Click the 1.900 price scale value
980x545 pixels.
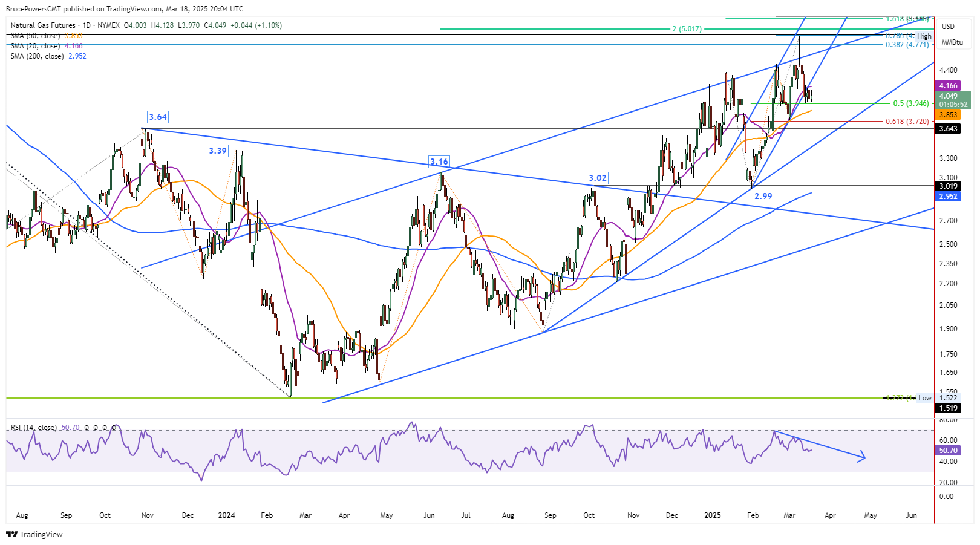click(948, 329)
